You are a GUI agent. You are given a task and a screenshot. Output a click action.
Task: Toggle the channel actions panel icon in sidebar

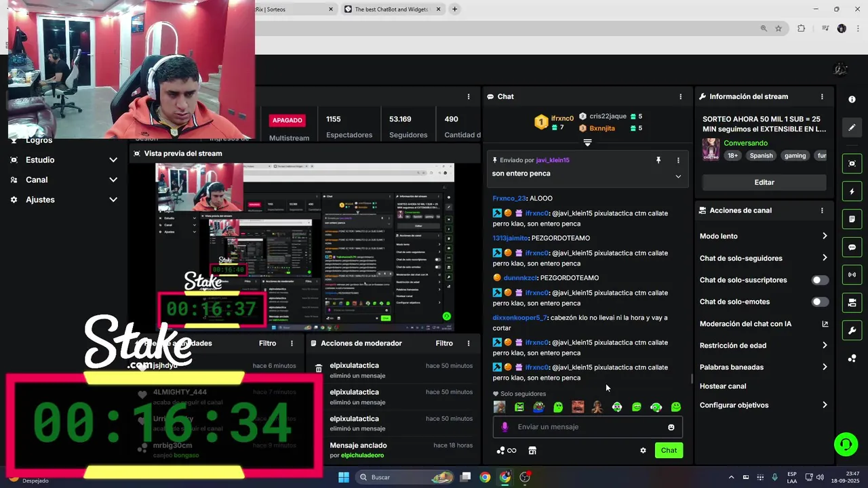tap(852, 302)
